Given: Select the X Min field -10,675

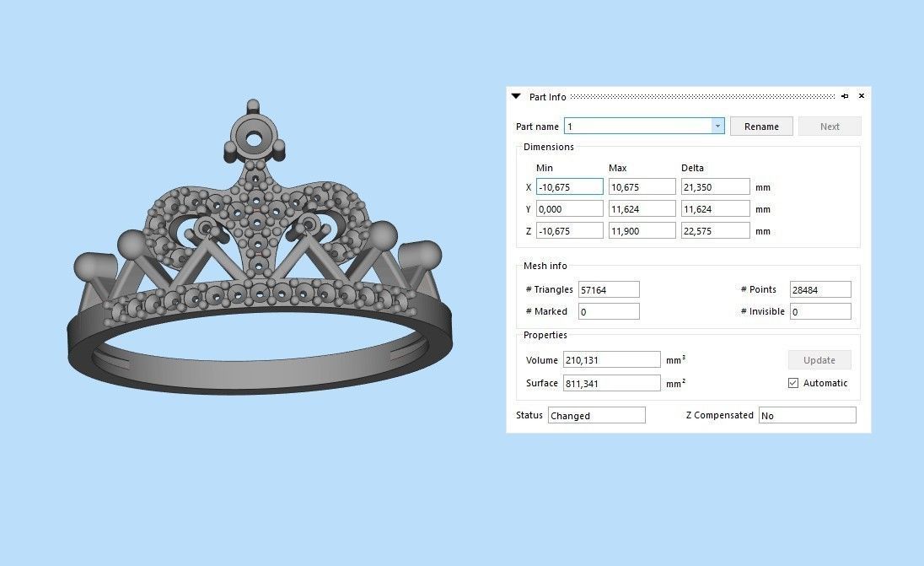Looking at the screenshot, I should point(569,187).
